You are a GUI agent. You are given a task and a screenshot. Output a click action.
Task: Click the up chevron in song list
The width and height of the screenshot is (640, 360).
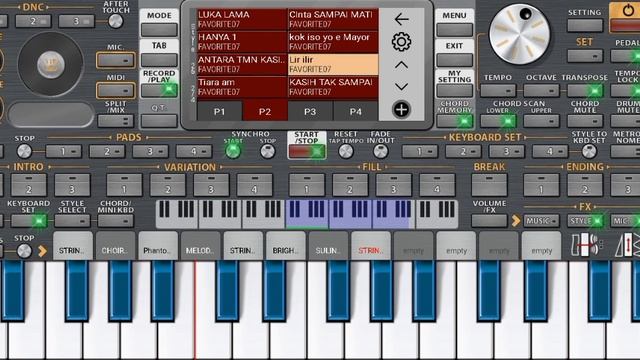coord(401,65)
